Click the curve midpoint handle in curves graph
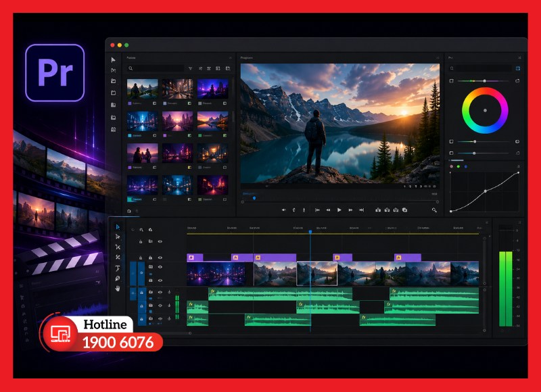 tap(486, 191)
